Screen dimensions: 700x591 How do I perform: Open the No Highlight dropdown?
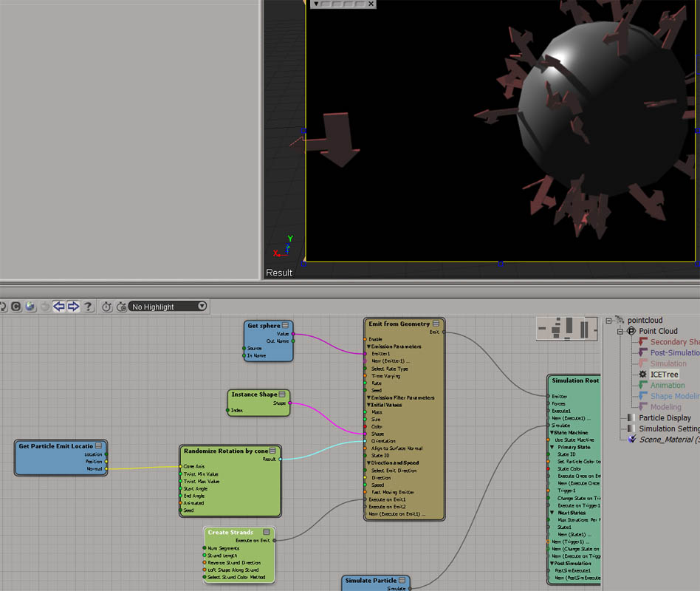click(x=168, y=307)
